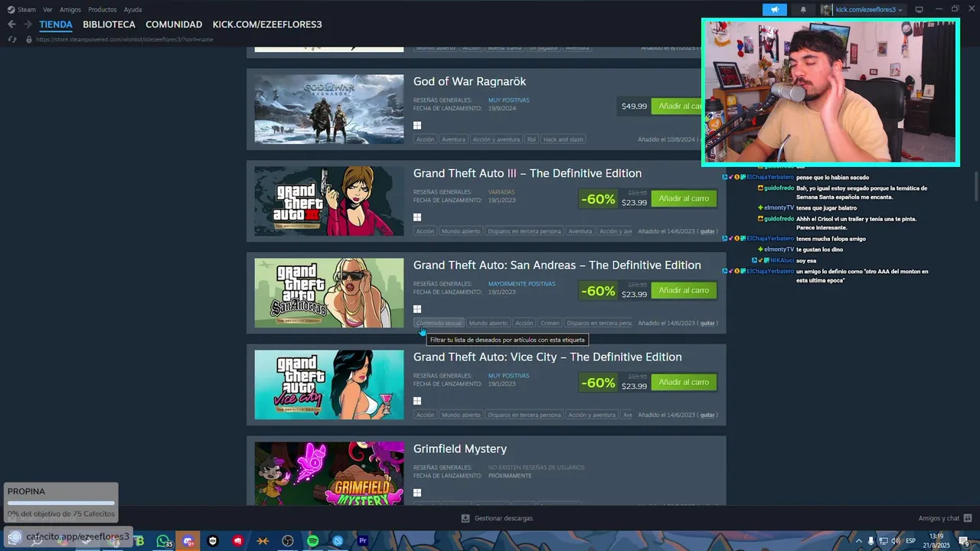Image resolution: width=980 pixels, height=551 pixels.
Task: Open the Gestionar descargas label
Action: click(x=503, y=518)
